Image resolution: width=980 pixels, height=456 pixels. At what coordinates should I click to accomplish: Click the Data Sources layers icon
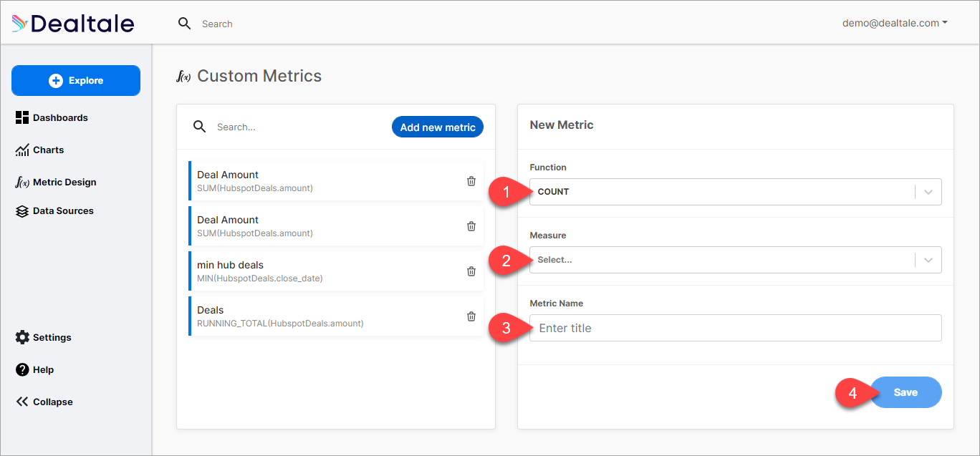(22, 211)
